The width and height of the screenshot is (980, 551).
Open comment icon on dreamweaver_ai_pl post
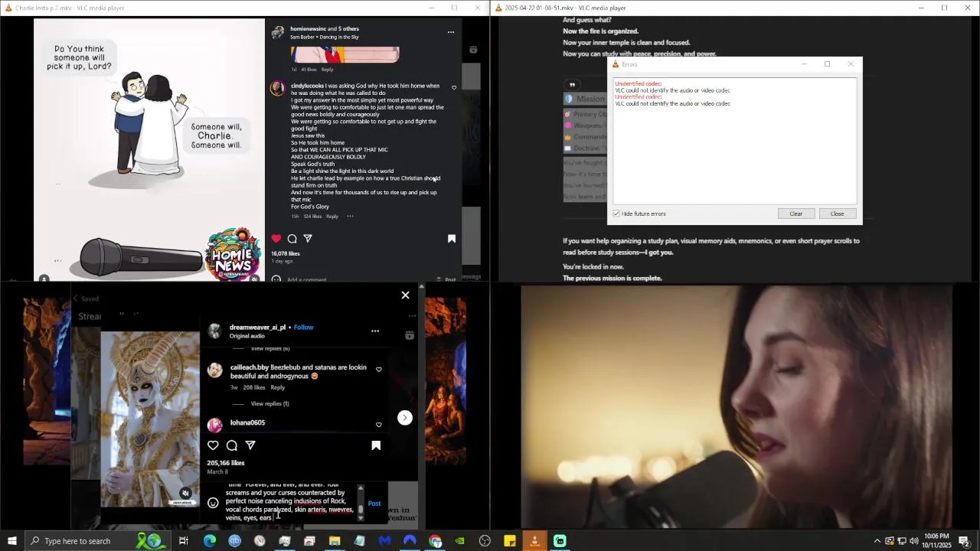click(x=232, y=445)
